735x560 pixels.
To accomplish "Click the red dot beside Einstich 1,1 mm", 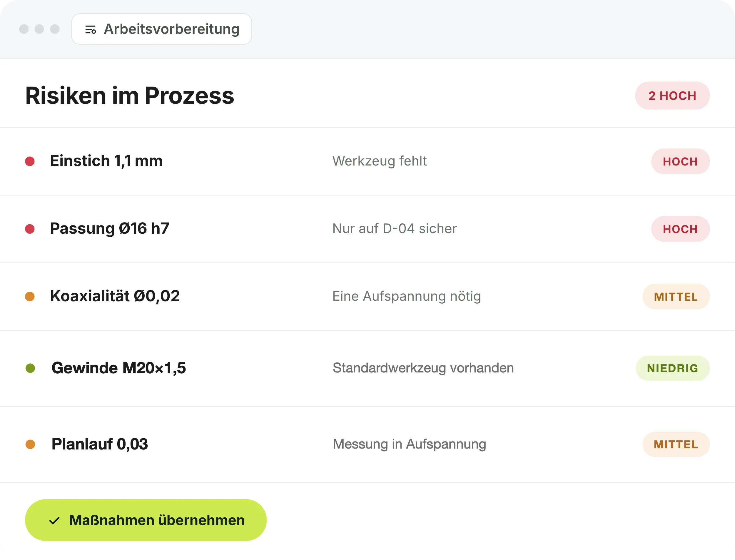I will (x=30, y=161).
